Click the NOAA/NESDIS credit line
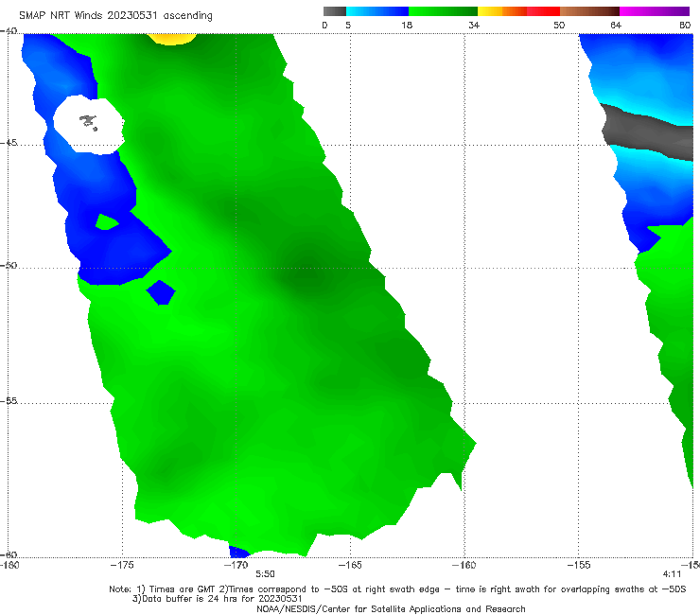Image resolution: width=700 pixels, height=615 pixels. 391,608
